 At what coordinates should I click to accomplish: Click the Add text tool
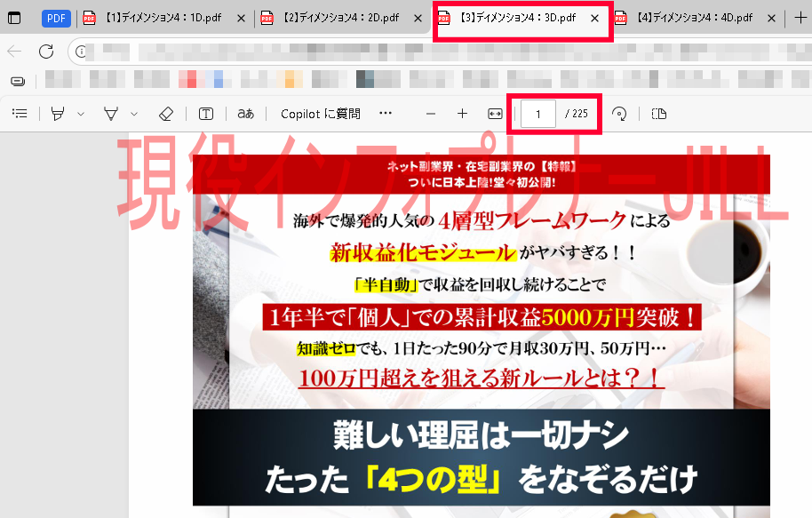[206, 114]
